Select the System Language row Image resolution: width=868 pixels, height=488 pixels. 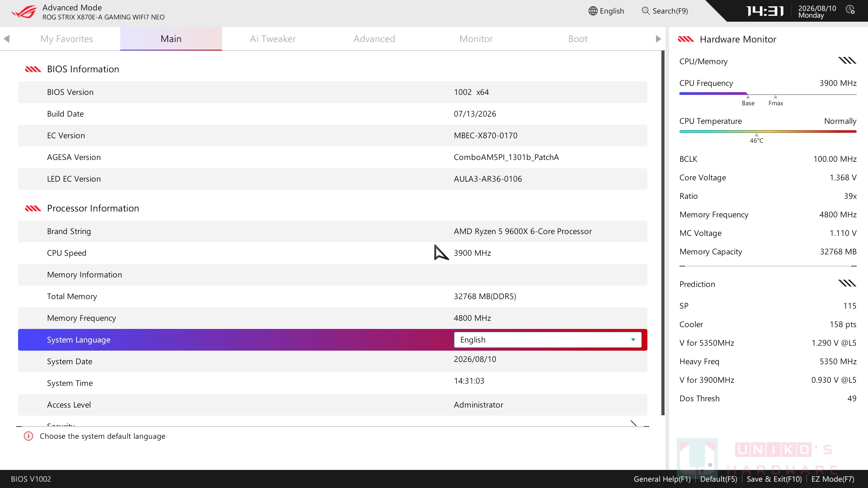[332, 340]
